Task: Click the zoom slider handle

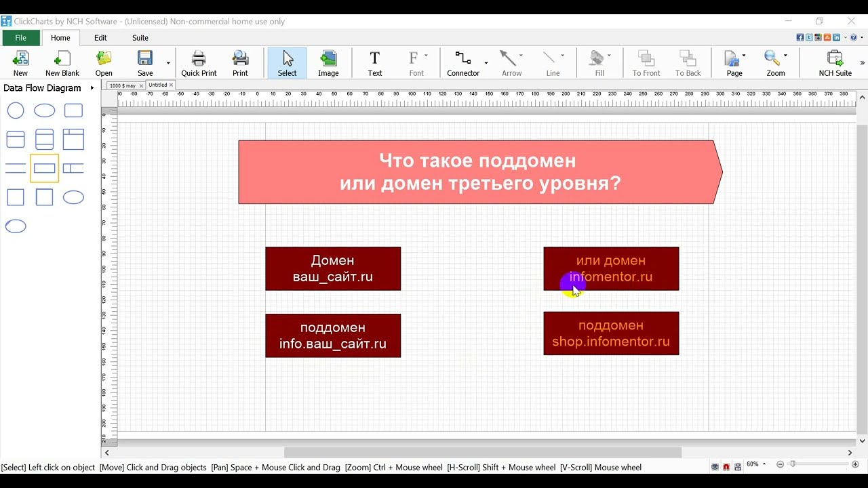Action: pos(792,464)
